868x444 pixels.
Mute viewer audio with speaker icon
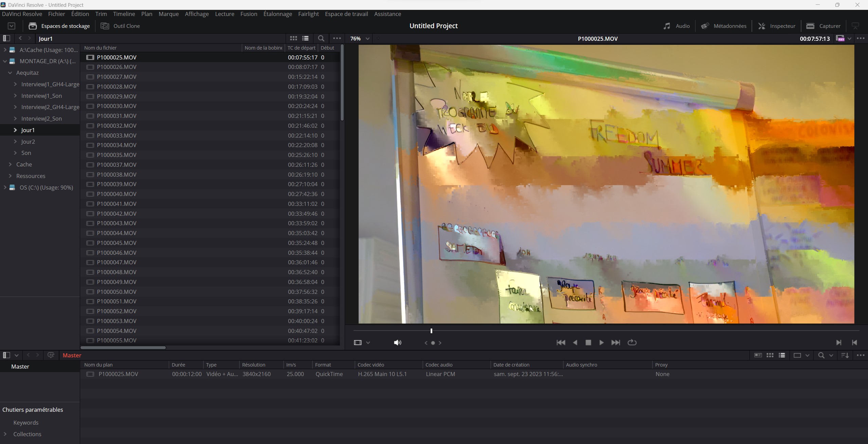pos(397,342)
